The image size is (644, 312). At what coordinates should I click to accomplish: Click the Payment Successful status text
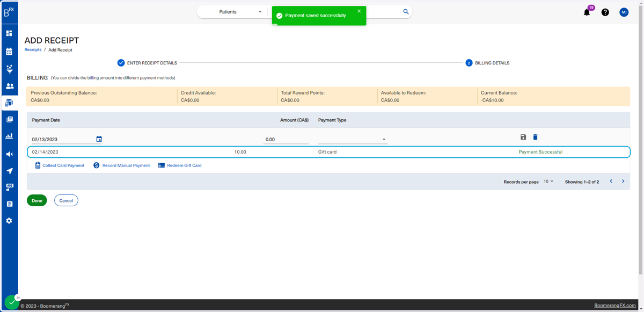[x=540, y=152]
